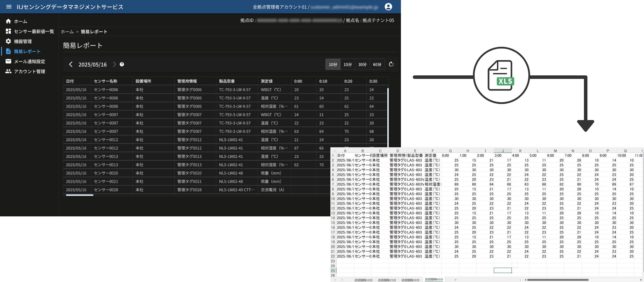This screenshot has width=644, height=282.
Task: Click the help question mark icon
Action: (x=122, y=64)
